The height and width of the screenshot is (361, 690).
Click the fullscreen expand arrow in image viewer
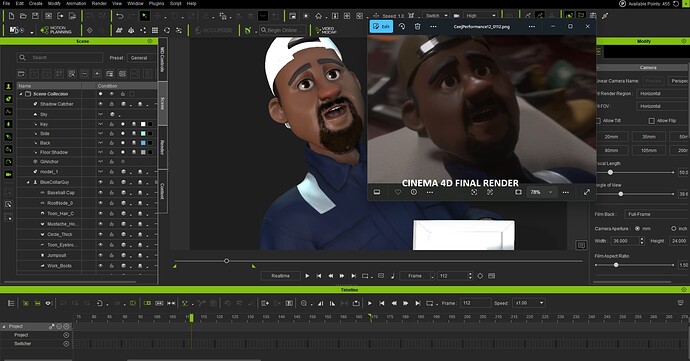click(587, 192)
